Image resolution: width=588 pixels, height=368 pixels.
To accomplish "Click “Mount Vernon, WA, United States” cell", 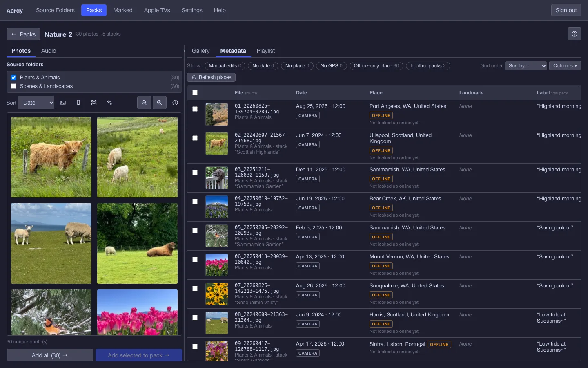I will (409, 257).
